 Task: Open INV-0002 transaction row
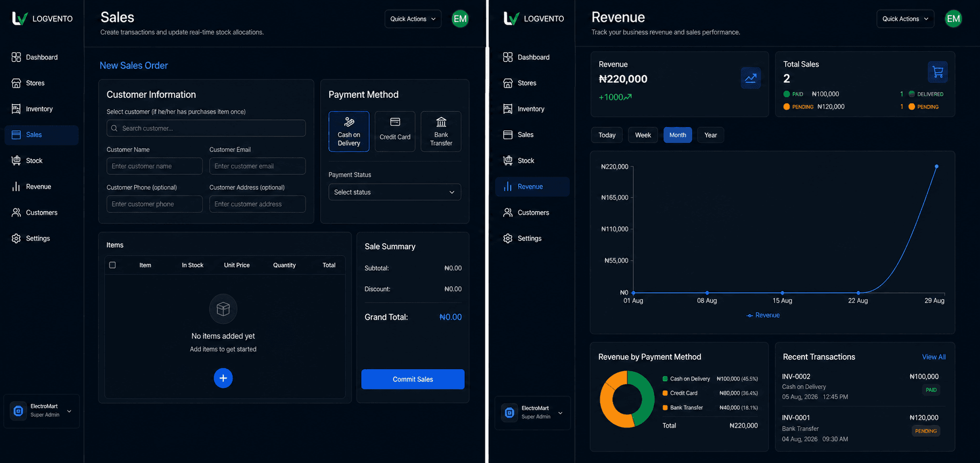[x=861, y=386]
